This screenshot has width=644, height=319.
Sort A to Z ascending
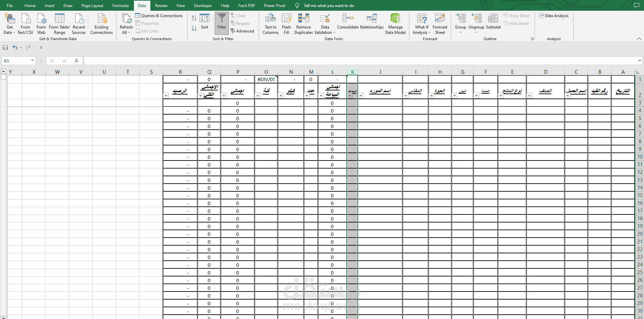194,18
